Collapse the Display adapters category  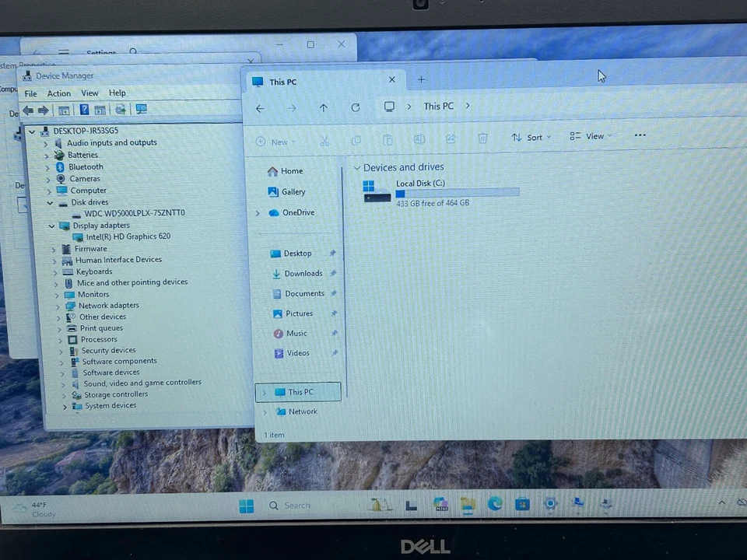pos(51,226)
